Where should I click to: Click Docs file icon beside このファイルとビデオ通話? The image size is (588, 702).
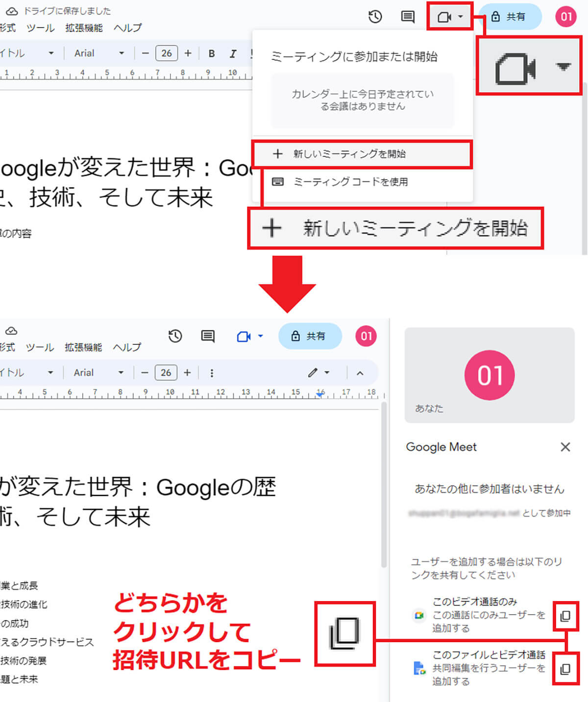pyautogui.click(x=419, y=668)
